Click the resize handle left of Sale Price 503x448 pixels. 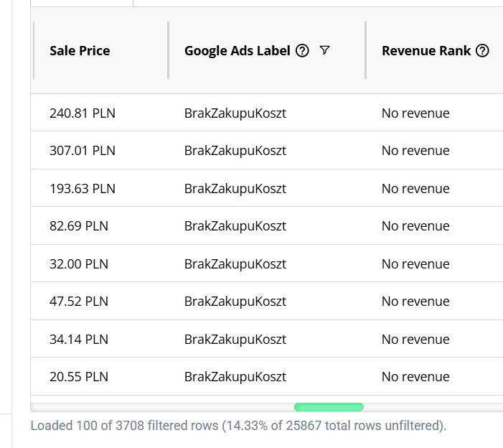click(x=34, y=50)
